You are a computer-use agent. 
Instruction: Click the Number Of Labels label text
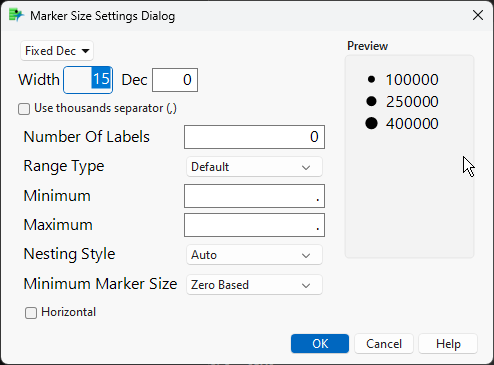click(x=87, y=137)
